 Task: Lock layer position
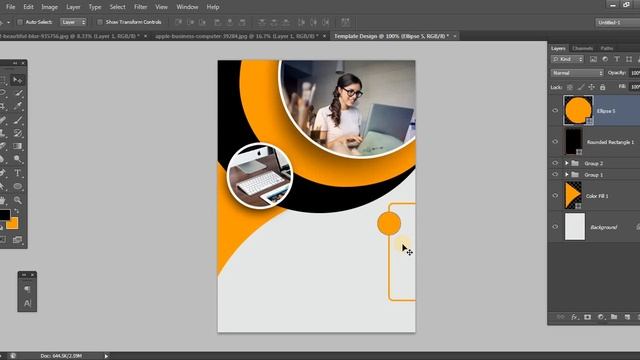[x=591, y=87]
